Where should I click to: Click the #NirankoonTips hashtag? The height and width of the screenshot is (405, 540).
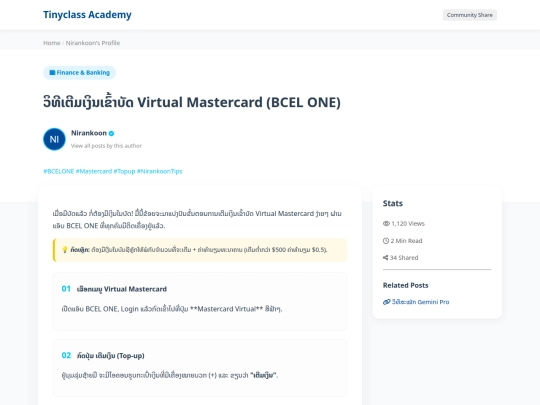point(159,171)
